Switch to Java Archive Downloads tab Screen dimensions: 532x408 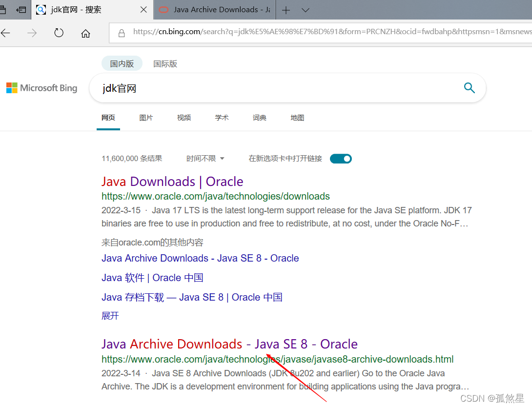coord(215,10)
